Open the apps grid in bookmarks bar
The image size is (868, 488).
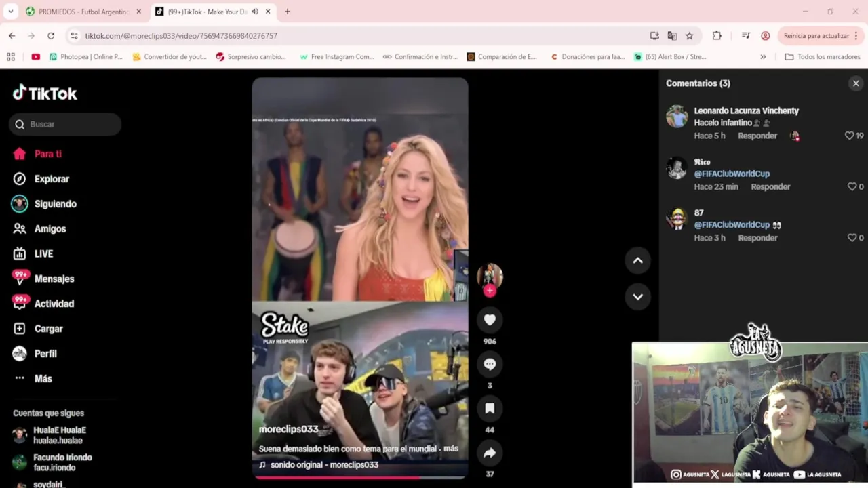coord(10,57)
